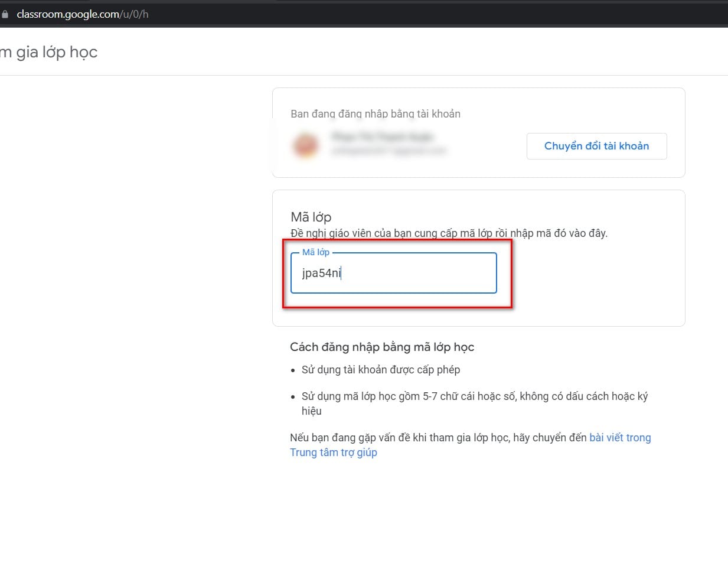Click the Cách đăng nhập bằng mã lớp học heading

point(382,347)
